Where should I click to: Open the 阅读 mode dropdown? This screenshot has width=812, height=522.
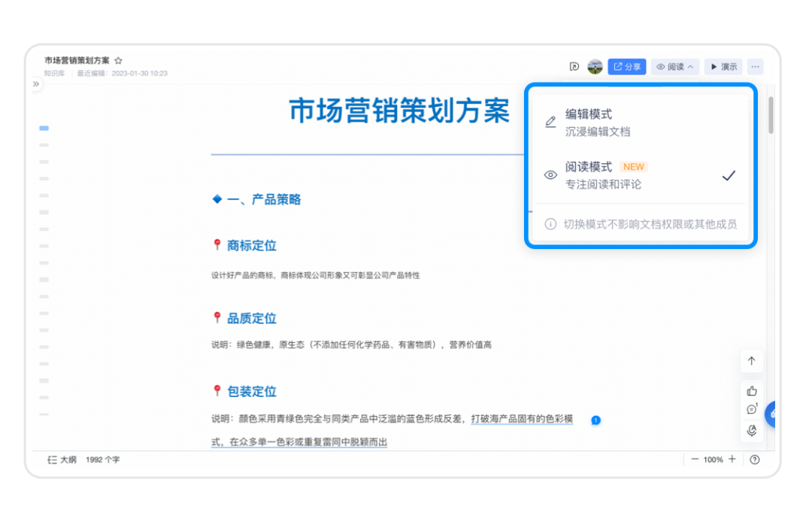[x=675, y=66]
